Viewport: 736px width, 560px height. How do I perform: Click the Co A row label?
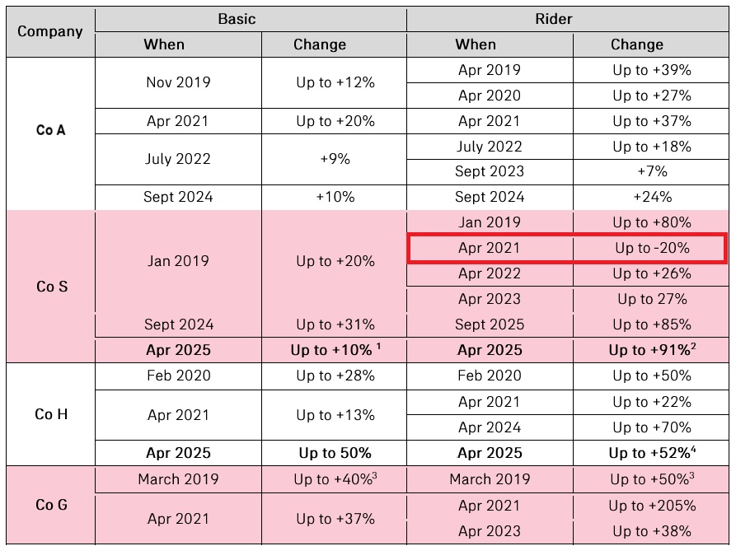pyautogui.click(x=50, y=129)
